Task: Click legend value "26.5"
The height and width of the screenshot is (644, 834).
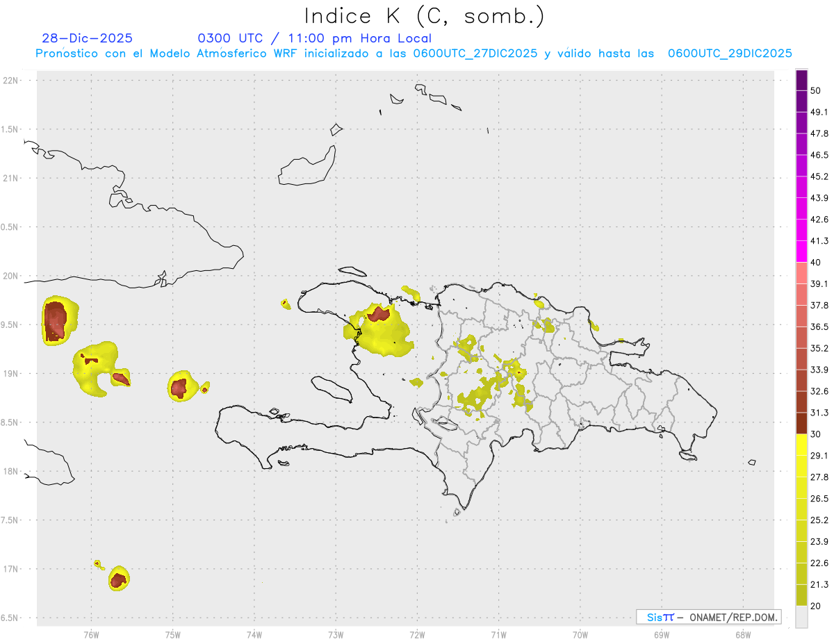Action: pyautogui.click(x=819, y=499)
